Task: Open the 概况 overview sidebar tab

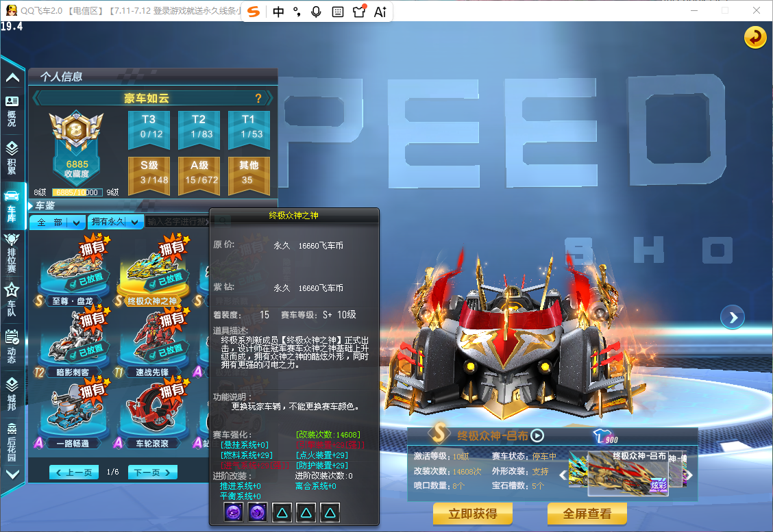Action: pos(12,112)
